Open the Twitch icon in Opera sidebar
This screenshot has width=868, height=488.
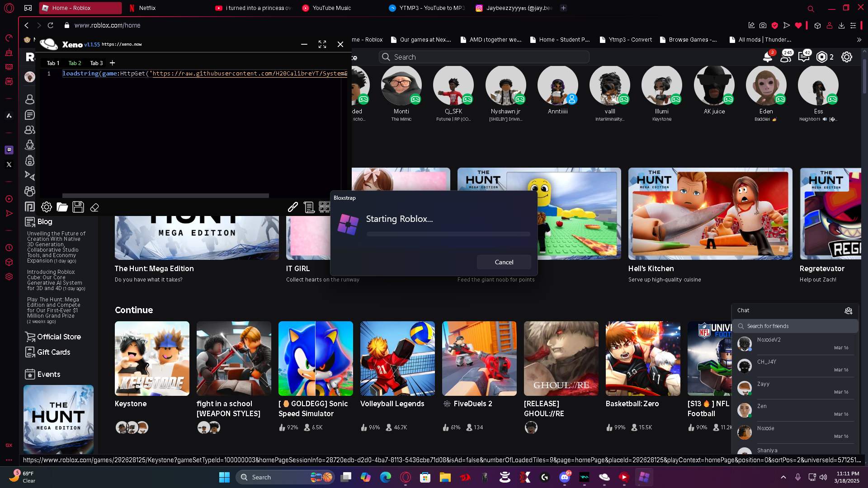(x=9, y=150)
